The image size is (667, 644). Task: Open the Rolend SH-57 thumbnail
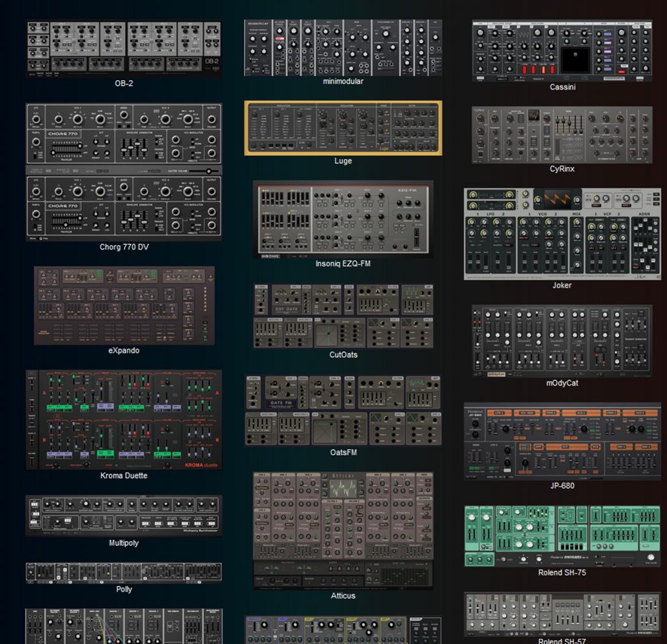[x=562, y=614]
